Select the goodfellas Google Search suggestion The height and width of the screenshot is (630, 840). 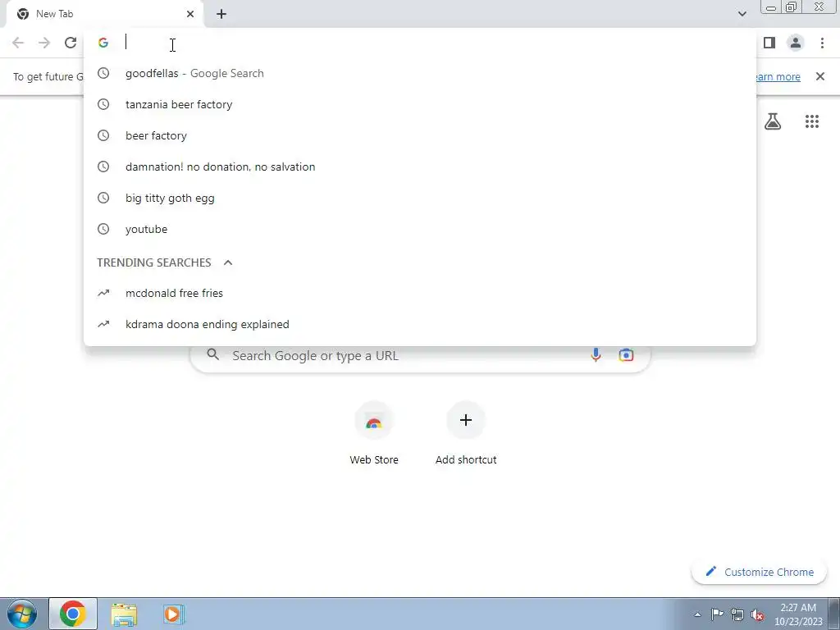(x=420, y=73)
